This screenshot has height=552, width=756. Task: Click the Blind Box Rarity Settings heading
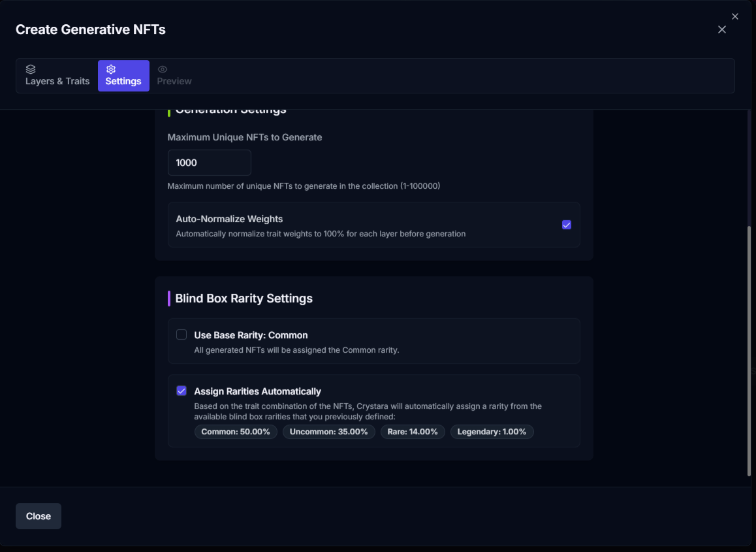tap(244, 299)
